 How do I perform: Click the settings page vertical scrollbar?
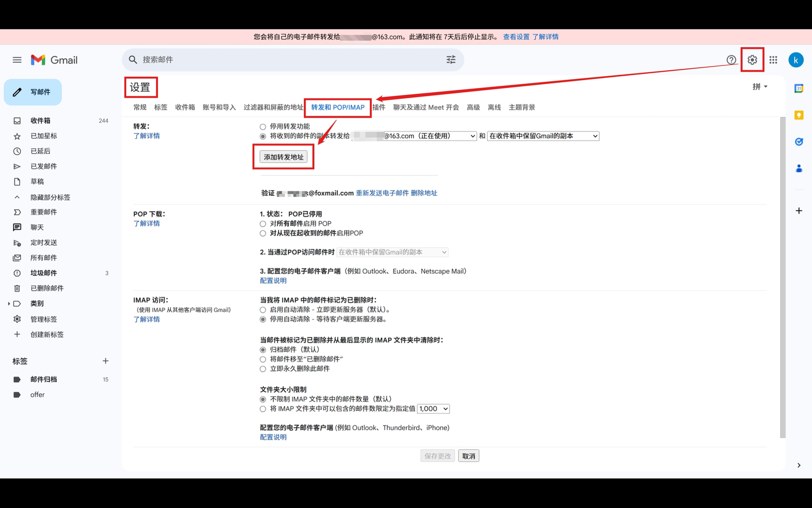point(783,277)
